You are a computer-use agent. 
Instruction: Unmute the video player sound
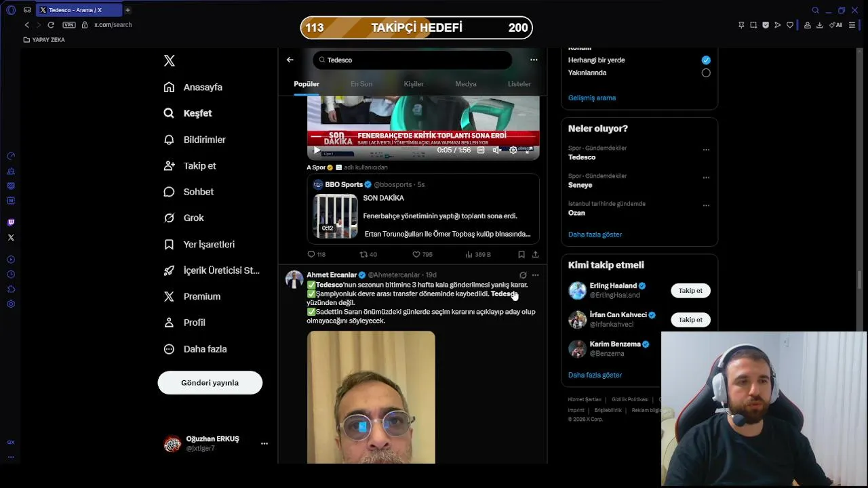point(497,150)
